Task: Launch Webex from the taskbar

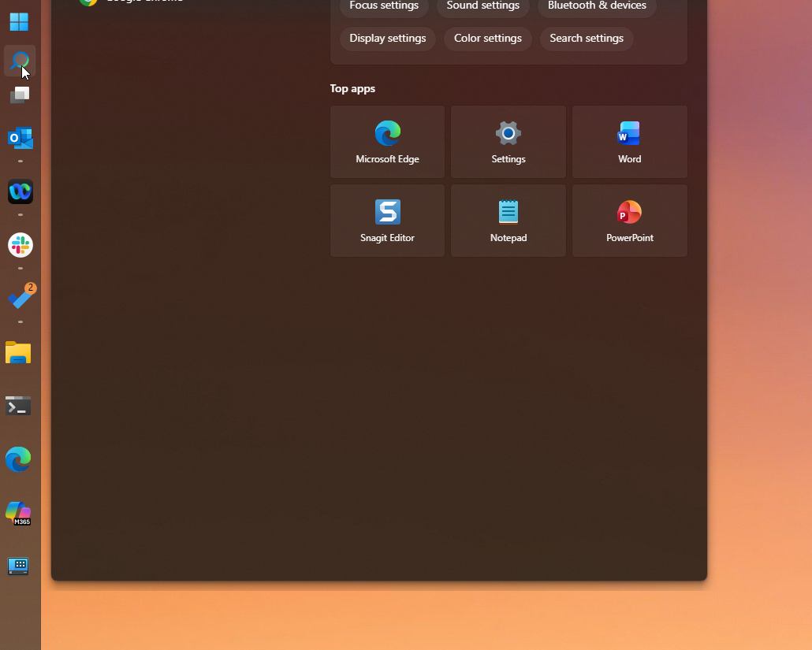Action: point(19,191)
